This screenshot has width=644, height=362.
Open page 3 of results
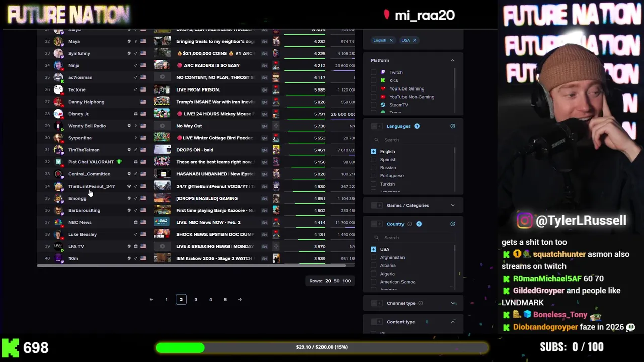pyautogui.click(x=196, y=300)
